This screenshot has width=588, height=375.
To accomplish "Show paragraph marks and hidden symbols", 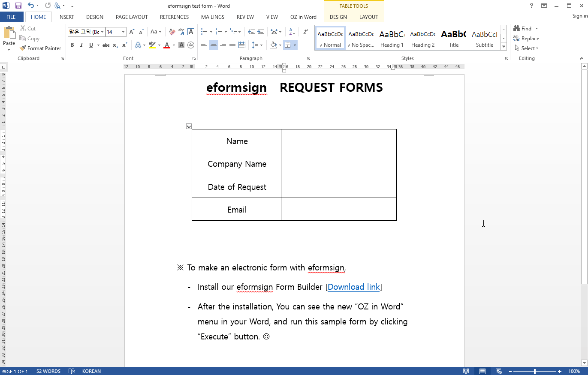I will tap(305, 32).
